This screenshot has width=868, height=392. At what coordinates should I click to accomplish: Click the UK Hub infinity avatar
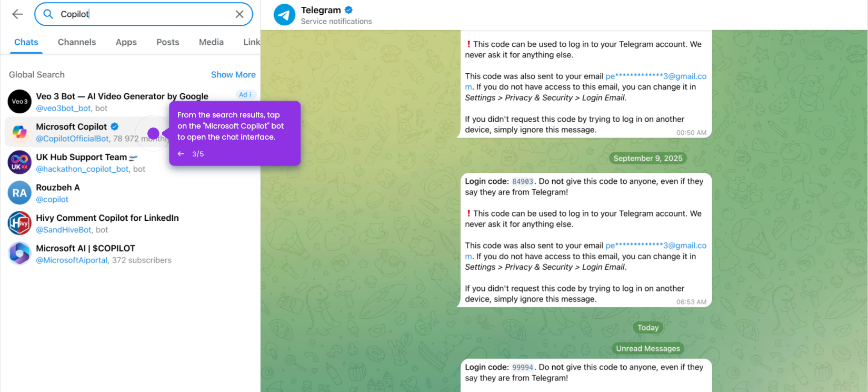point(19,162)
